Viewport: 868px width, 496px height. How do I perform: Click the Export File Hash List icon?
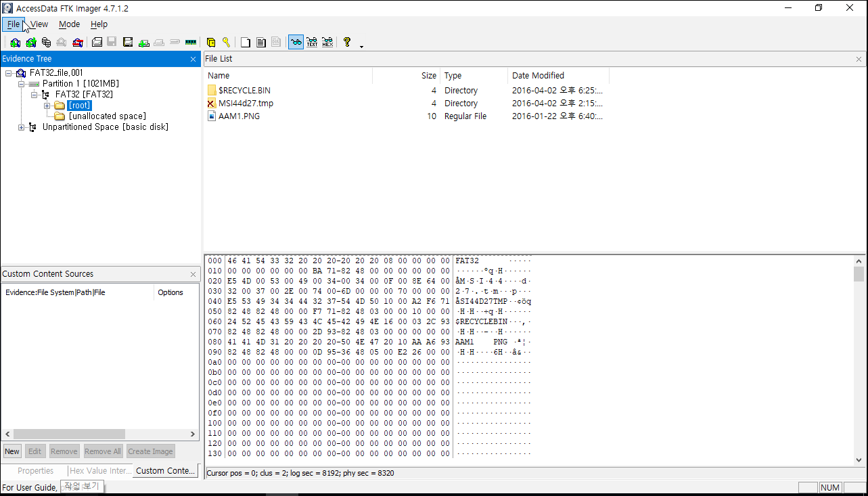[x=261, y=42]
